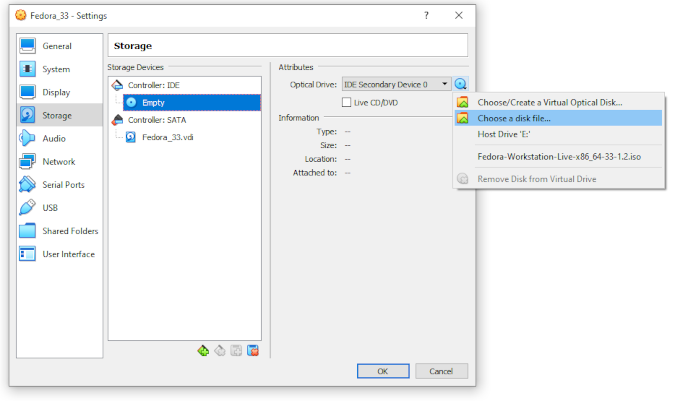Switch to the Audio settings page
The height and width of the screenshot is (401, 675).
[54, 138]
